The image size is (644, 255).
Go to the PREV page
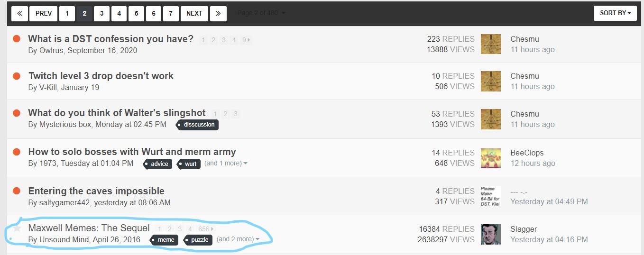[x=43, y=13]
